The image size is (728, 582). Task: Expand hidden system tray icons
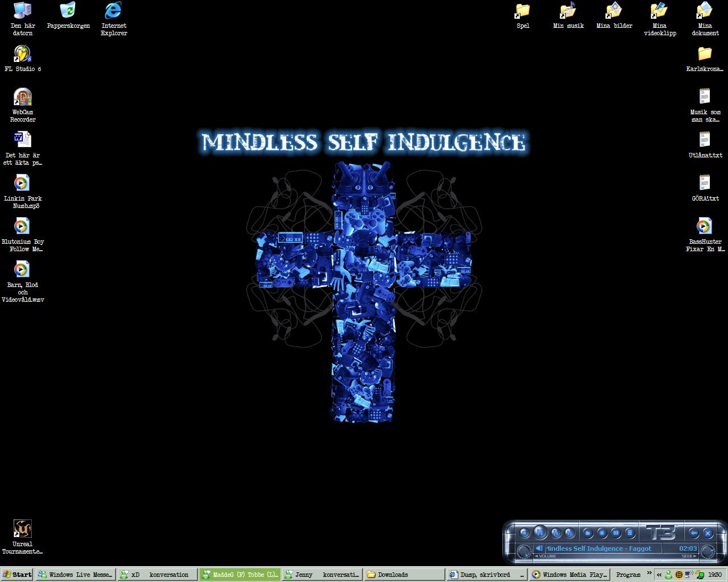(x=659, y=575)
